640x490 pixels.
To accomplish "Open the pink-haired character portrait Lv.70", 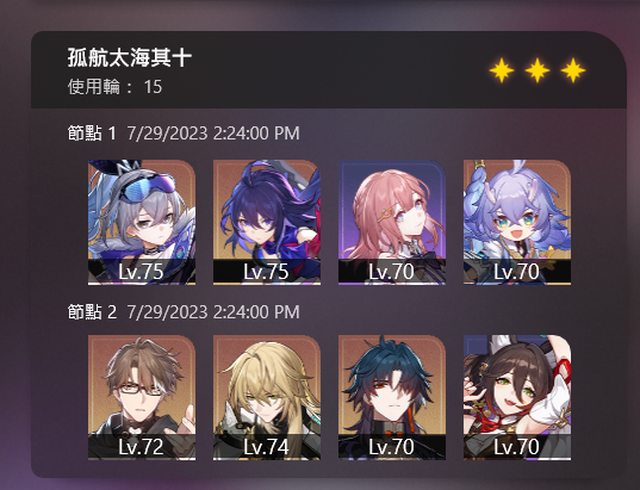I will [392, 222].
